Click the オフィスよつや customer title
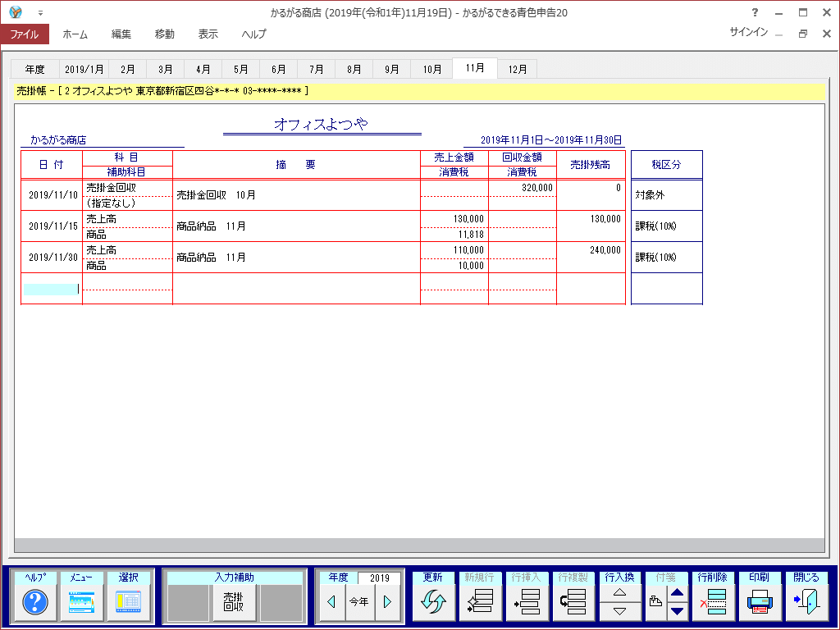 click(x=321, y=124)
